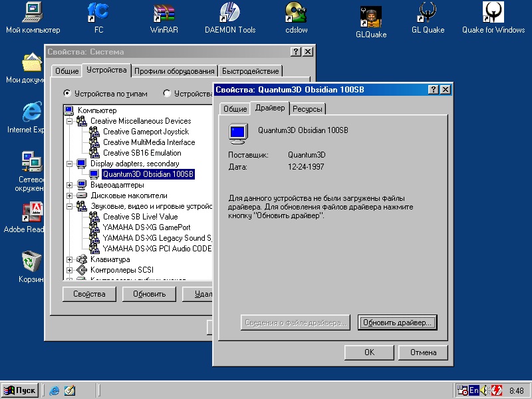
Task: Select YAMAHA DS-XG Legacy Sound entry
Action: pos(157,238)
